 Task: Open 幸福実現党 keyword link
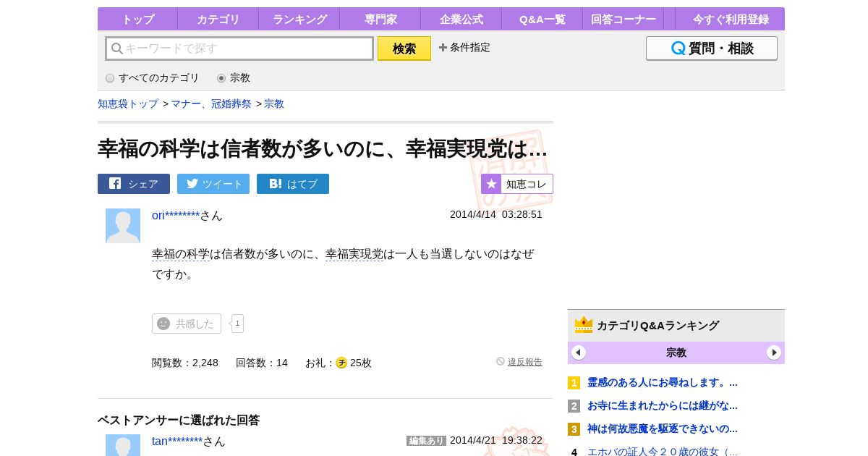[x=354, y=254]
